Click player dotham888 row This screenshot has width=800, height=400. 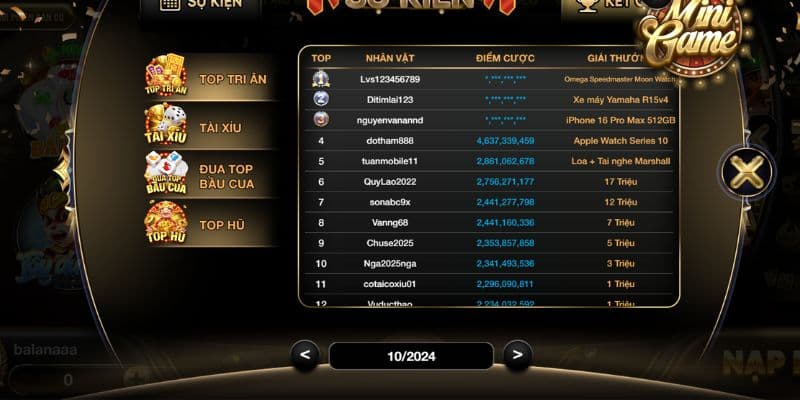[489, 141]
